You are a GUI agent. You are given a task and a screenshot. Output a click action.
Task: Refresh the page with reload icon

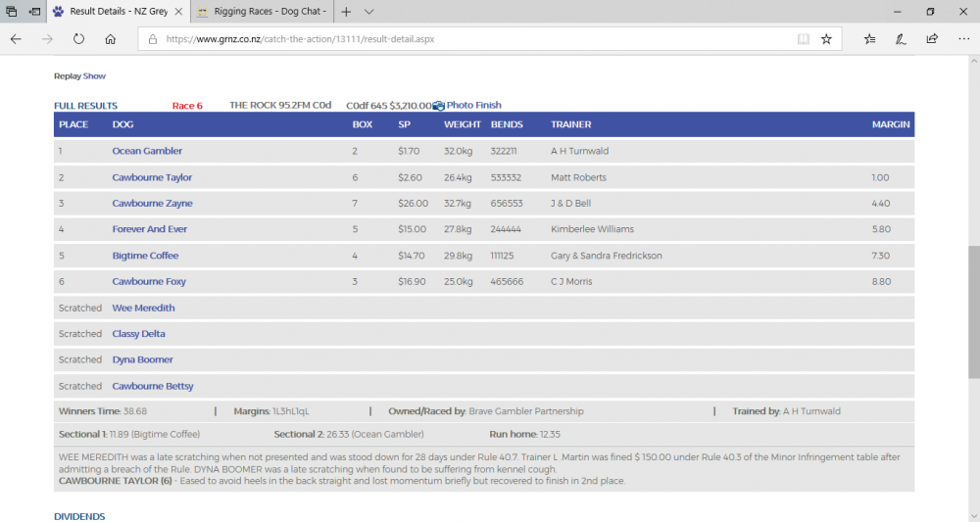click(78, 39)
